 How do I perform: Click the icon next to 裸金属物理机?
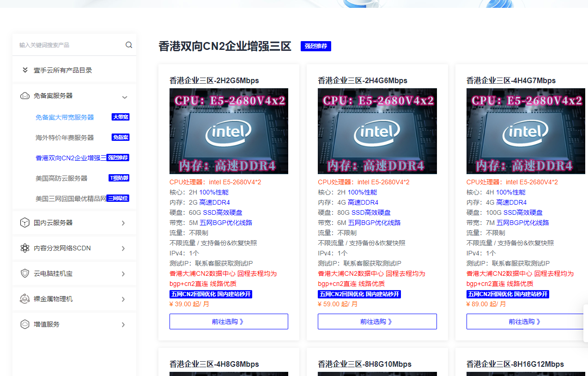click(x=25, y=299)
